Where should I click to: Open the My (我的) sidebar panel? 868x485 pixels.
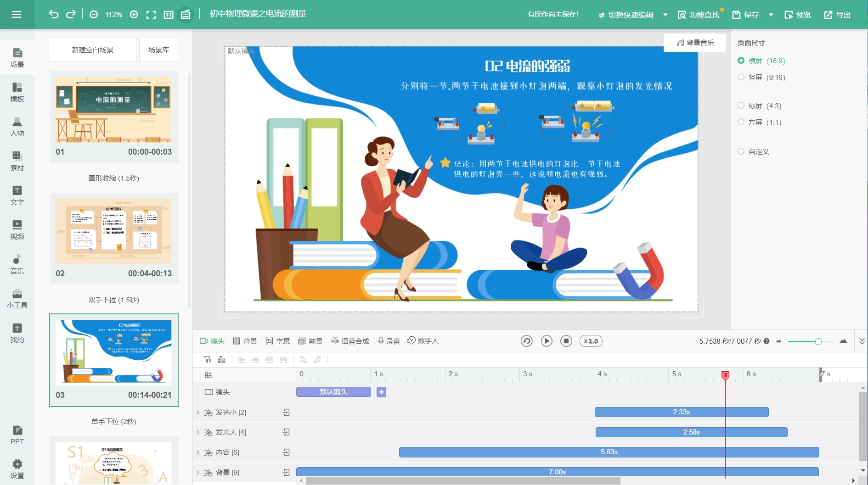pyautogui.click(x=17, y=333)
